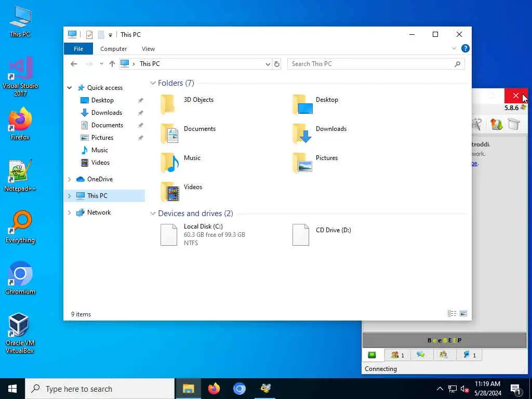Select Pictures in Quick access sidebar

(x=102, y=137)
